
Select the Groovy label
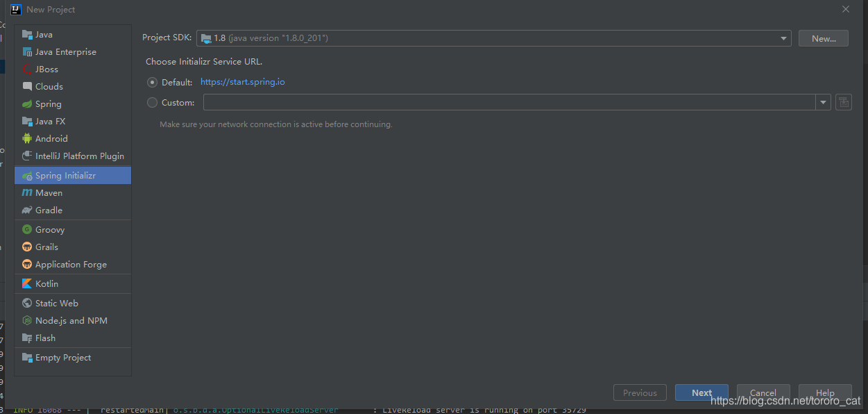click(50, 229)
